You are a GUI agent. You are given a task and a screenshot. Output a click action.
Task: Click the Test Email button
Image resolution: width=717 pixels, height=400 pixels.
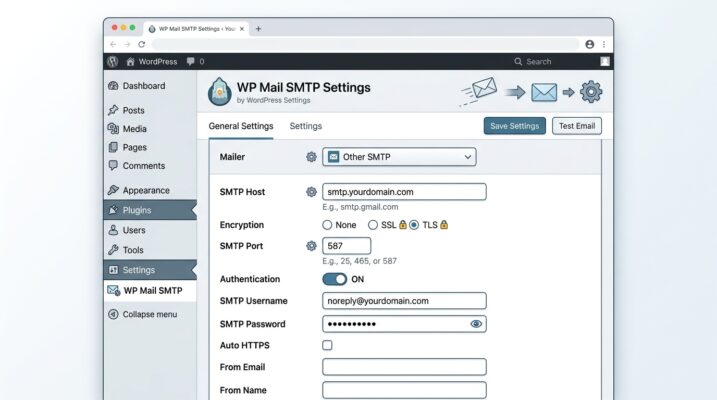[577, 126]
